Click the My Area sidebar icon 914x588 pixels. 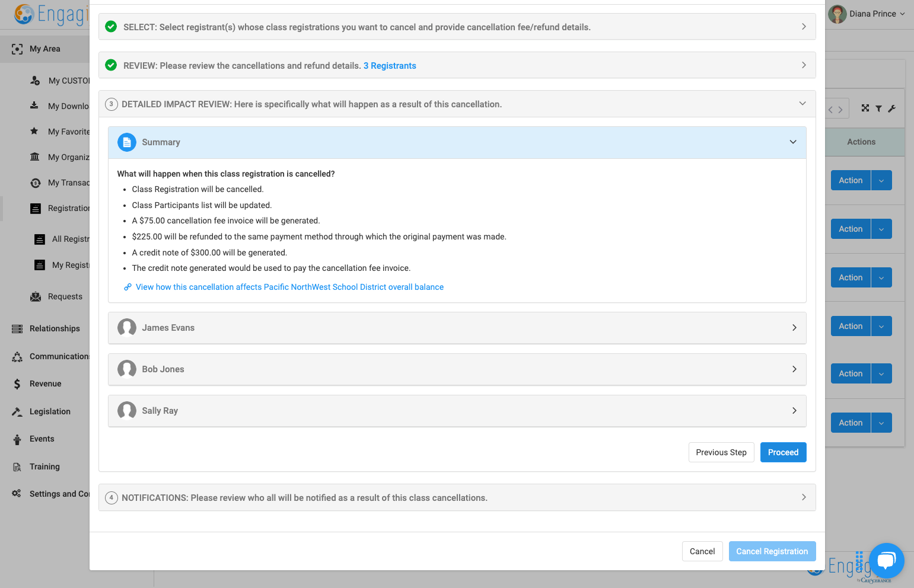click(x=17, y=49)
